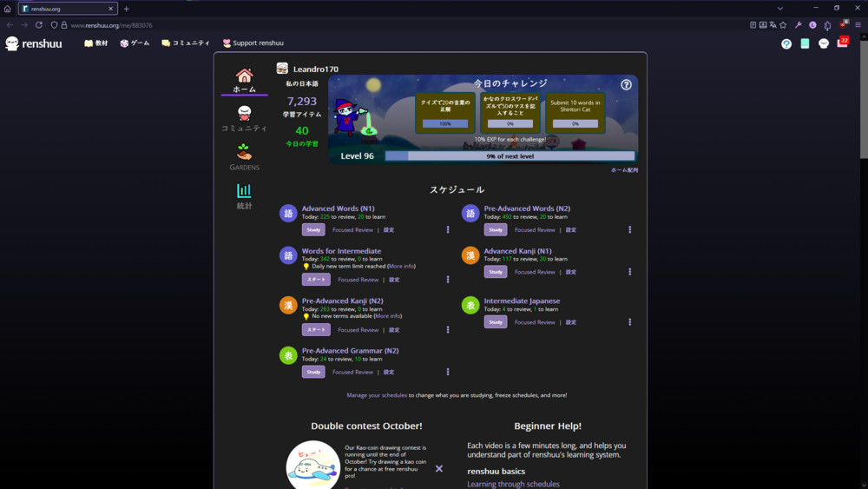Click the Advanced Kanji (N1) 漢 icon
The image size is (868, 489).
470,255
